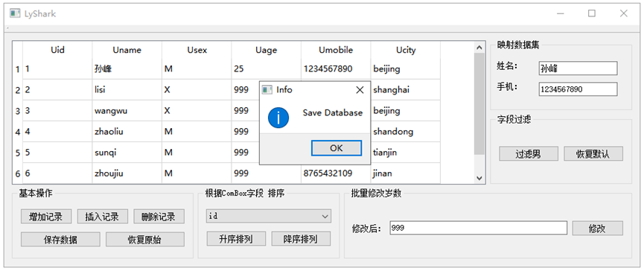
Task: Click the 1234567890 mobile cell in the table
Action: point(336,69)
